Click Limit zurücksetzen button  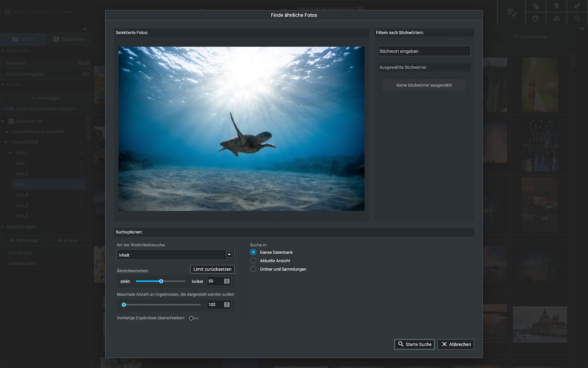point(212,269)
